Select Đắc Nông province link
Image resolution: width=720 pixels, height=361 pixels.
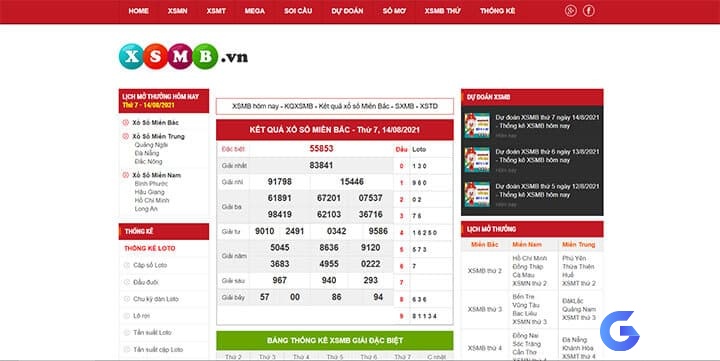pyautogui.click(x=148, y=161)
